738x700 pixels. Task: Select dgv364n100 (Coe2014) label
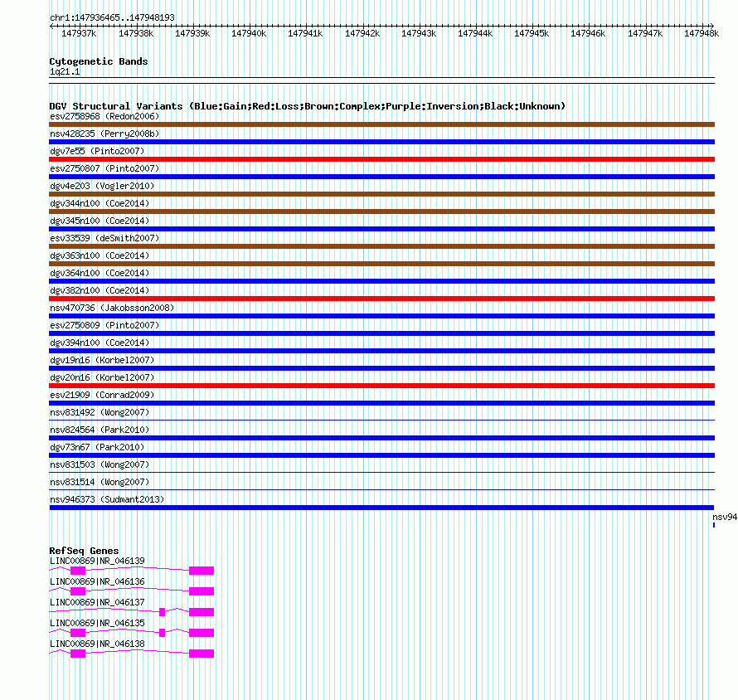(x=100, y=273)
